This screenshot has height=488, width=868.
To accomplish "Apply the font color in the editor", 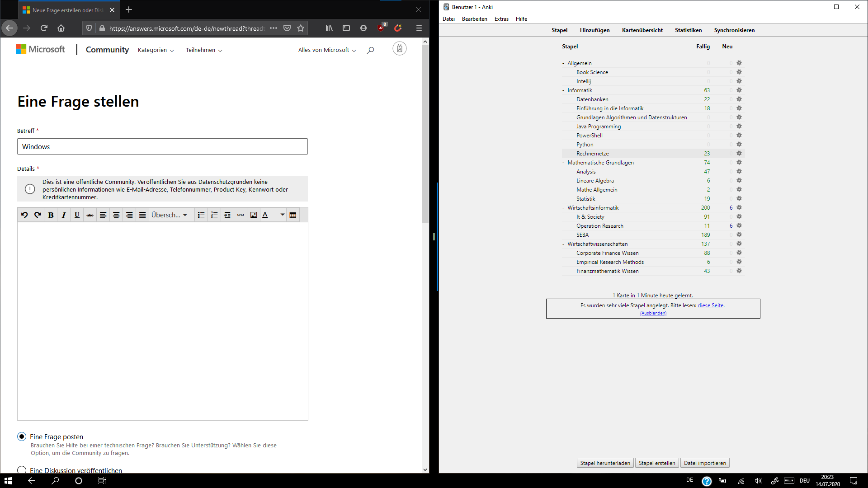I will (x=265, y=215).
